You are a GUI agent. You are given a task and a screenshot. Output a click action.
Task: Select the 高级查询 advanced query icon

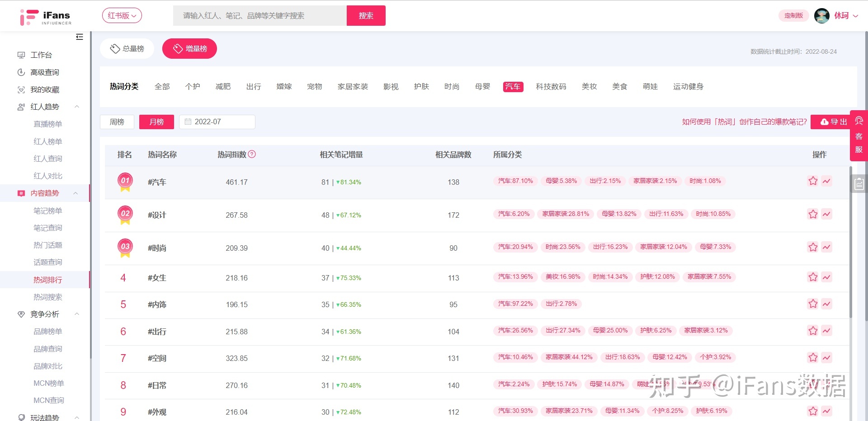click(21, 72)
